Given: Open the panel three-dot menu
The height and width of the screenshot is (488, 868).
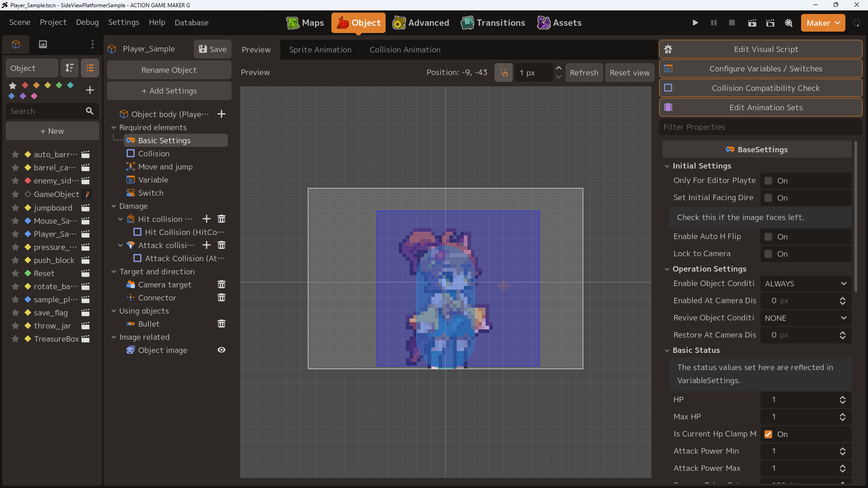Looking at the screenshot, I should click(93, 44).
